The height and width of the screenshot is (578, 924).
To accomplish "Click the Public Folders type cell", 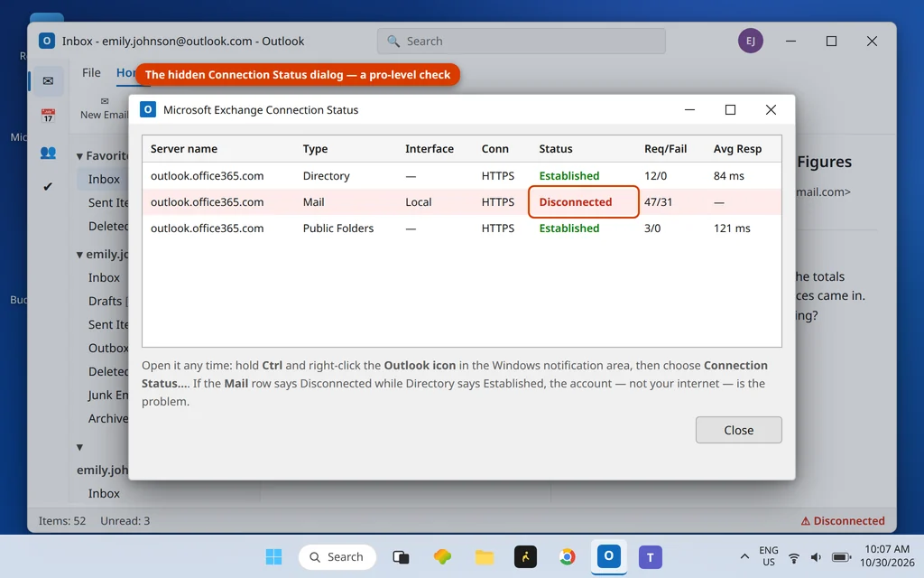I will pyautogui.click(x=338, y=228).
